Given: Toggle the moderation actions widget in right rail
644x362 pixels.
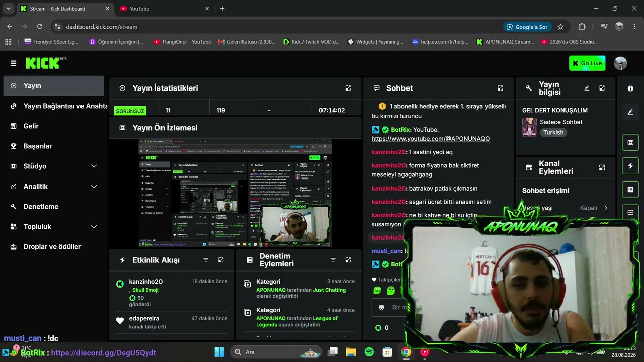Looking at the screenshot, I should (x=630, y=190).
